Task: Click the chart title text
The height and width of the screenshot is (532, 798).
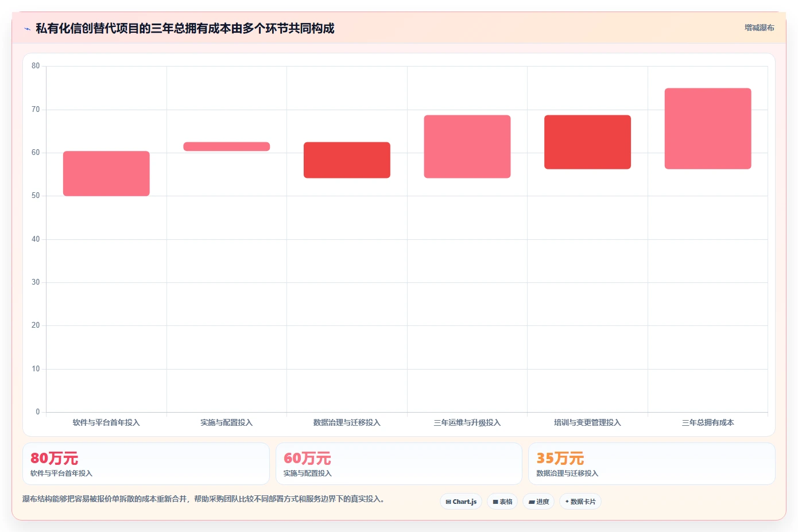Action: click(x=185, y=29)
